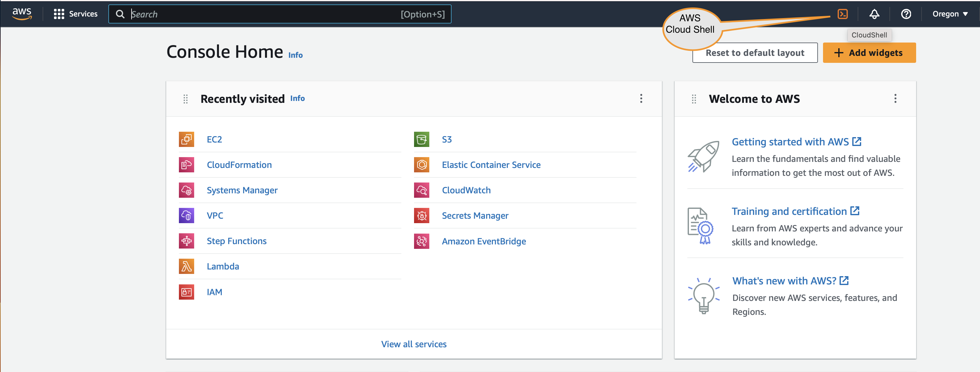Click external link icon beside Getting started
The width and height of the screenshot is (980, 372).
857,141
